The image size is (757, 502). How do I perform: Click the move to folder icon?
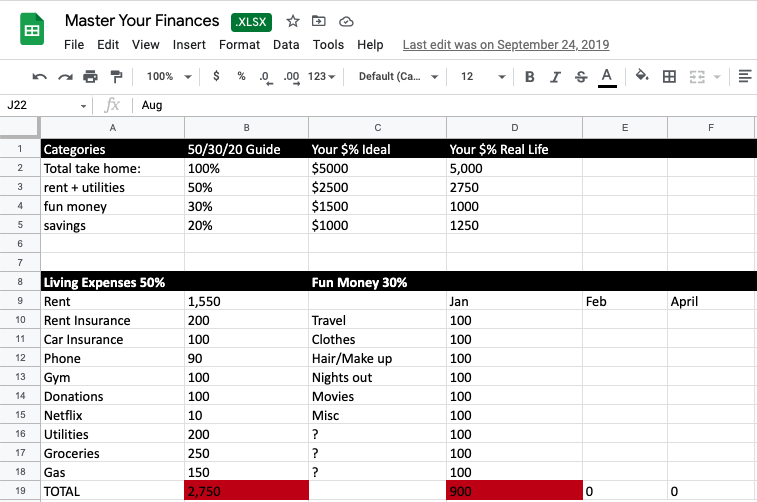click(x=319, y=21)
